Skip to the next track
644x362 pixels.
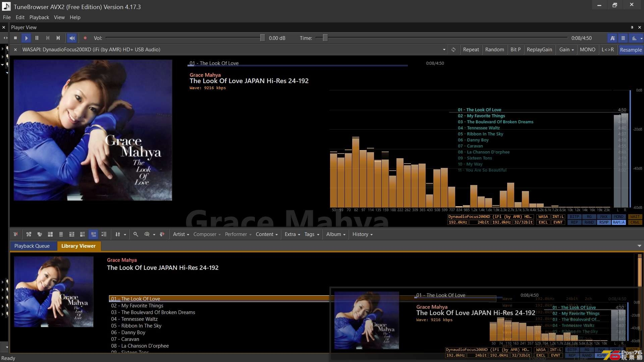click(58, 38)
